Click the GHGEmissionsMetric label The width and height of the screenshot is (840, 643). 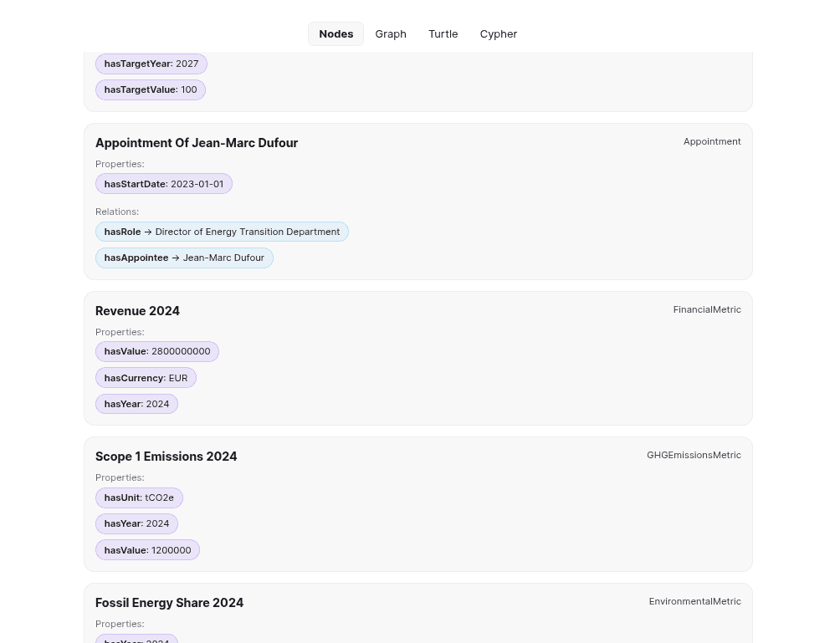click(x=694, y=455)
